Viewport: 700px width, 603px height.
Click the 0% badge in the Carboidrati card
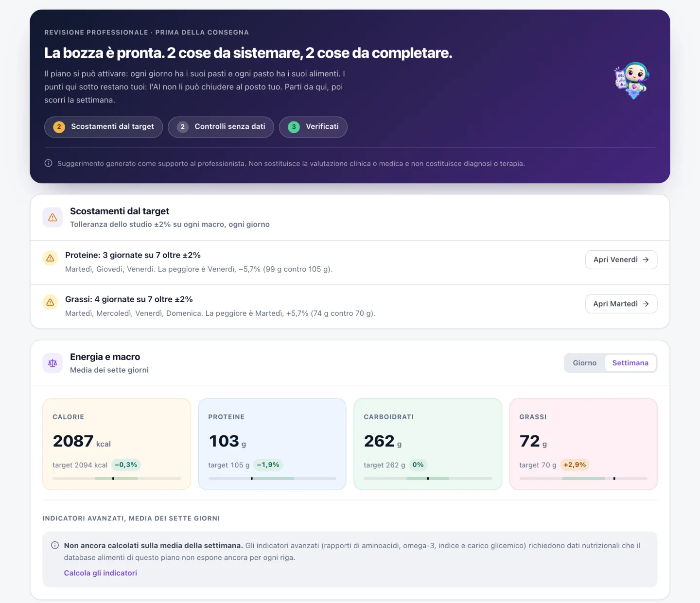(x=418, y=465)
